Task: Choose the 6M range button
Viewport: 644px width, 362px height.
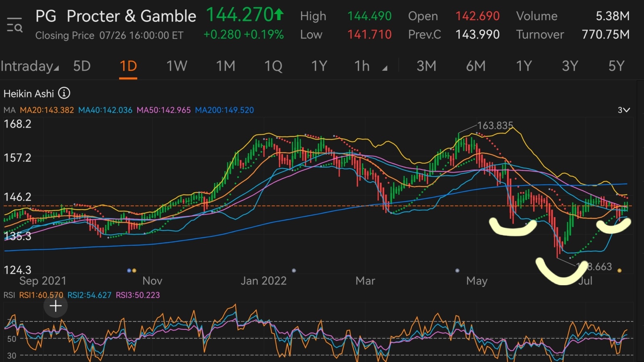Action: [x=476, y=66]
